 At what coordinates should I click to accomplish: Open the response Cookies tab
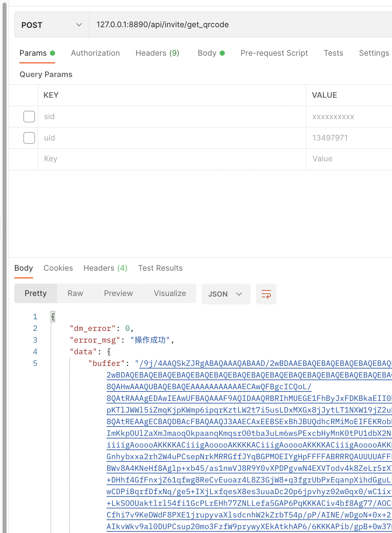pos(58,268)
